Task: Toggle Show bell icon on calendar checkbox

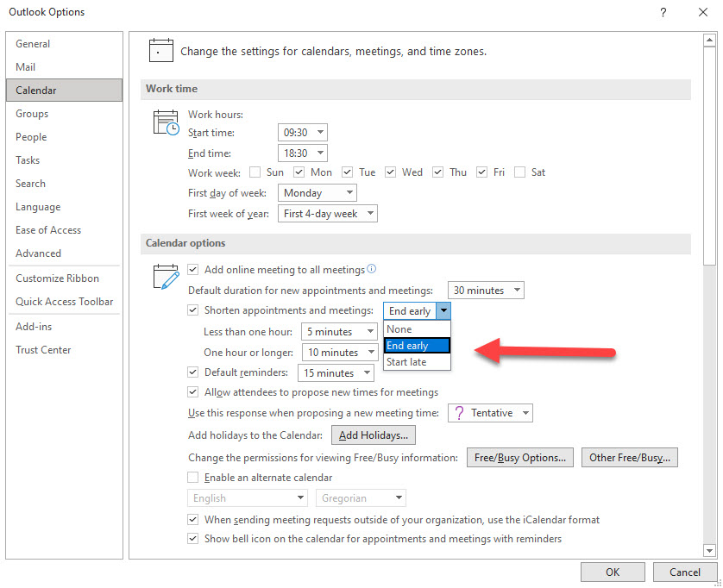Action: (192, 538)
